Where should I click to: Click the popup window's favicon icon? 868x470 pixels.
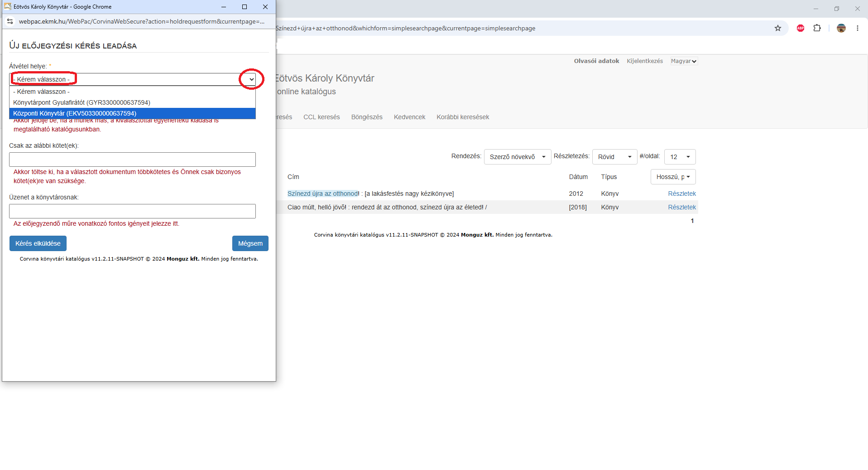click(x=8, y=6)
